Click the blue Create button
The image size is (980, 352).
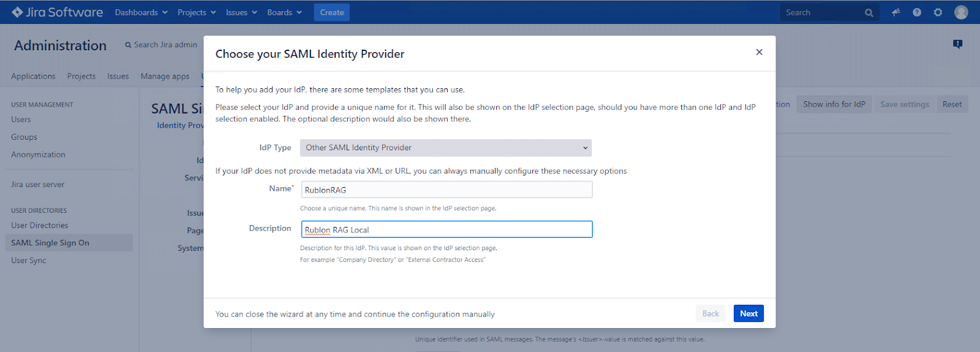pyautogui.click(x=331, y=12)
